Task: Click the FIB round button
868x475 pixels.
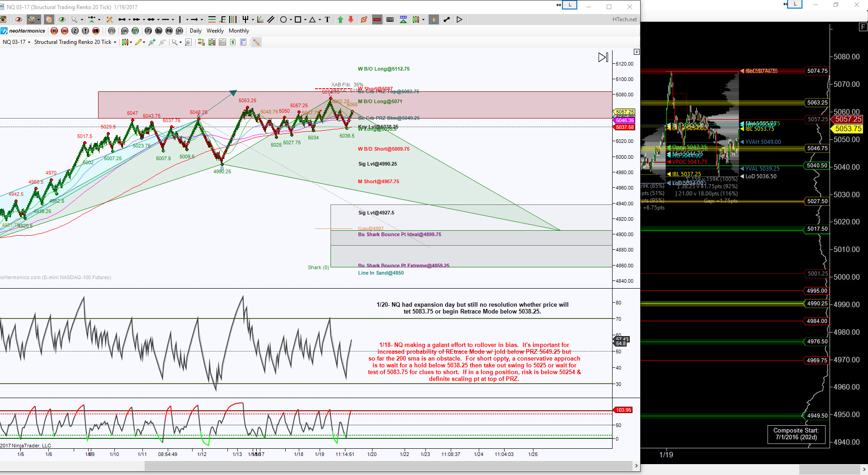Action: pyautogui.click(x=169, y=31)
